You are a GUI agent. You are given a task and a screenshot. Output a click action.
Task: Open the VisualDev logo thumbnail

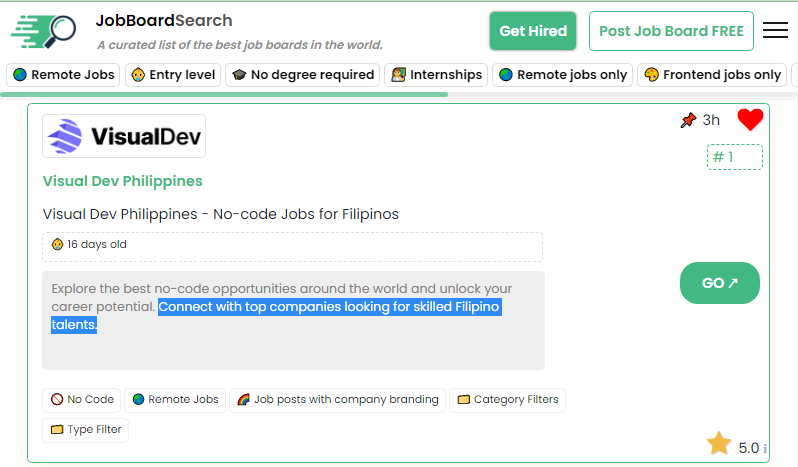tap(124, 136)
